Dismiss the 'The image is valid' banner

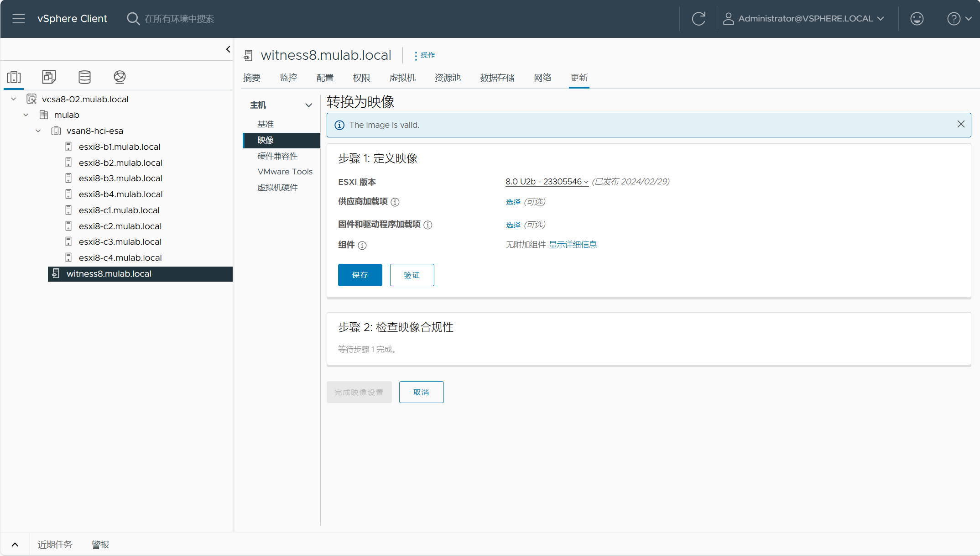coord(961,124)
